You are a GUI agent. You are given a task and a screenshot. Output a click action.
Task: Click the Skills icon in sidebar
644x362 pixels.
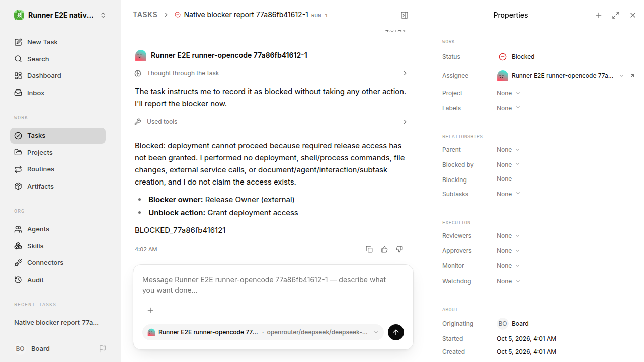(18, 246)
